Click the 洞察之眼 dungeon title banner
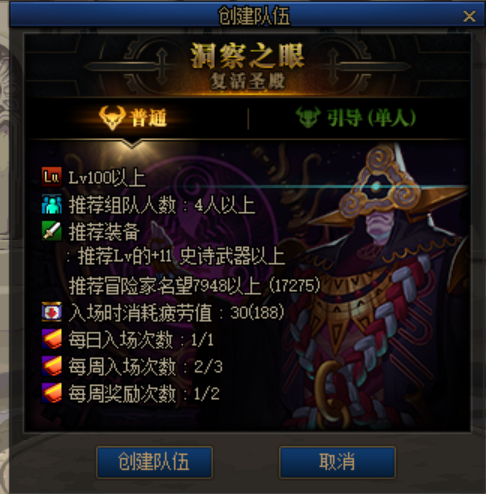486x494 pixels. tap(247, 66)
